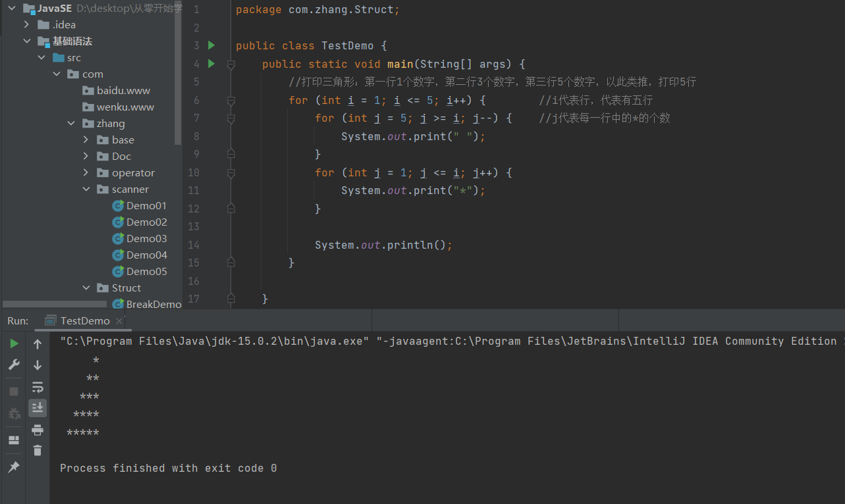Fold the outer for loop at line 6
Screen dimensions: 845x504
(x=231, y=101)
